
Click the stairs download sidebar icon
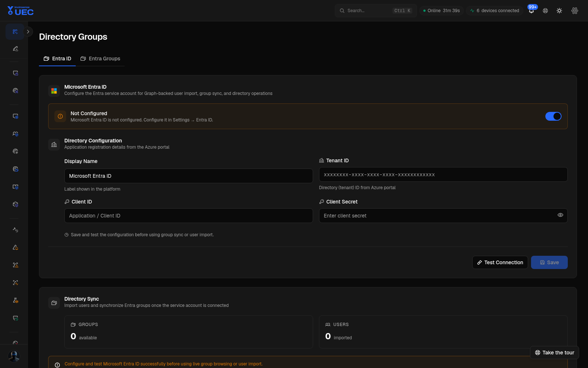point(15,49)
